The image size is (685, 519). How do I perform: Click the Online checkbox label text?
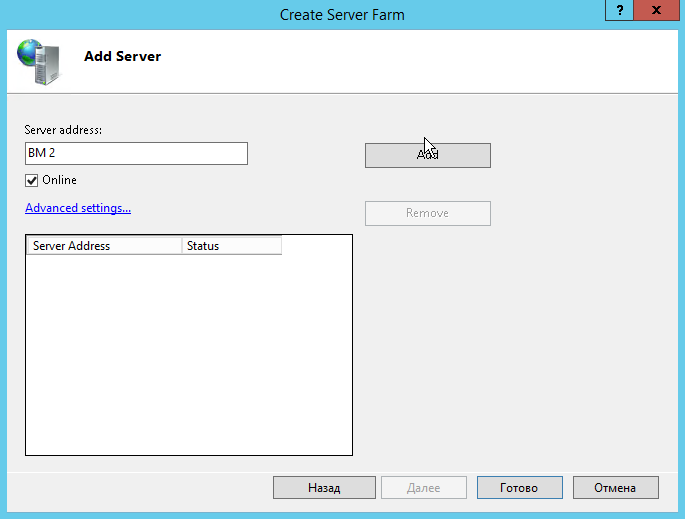coord(59,180)
